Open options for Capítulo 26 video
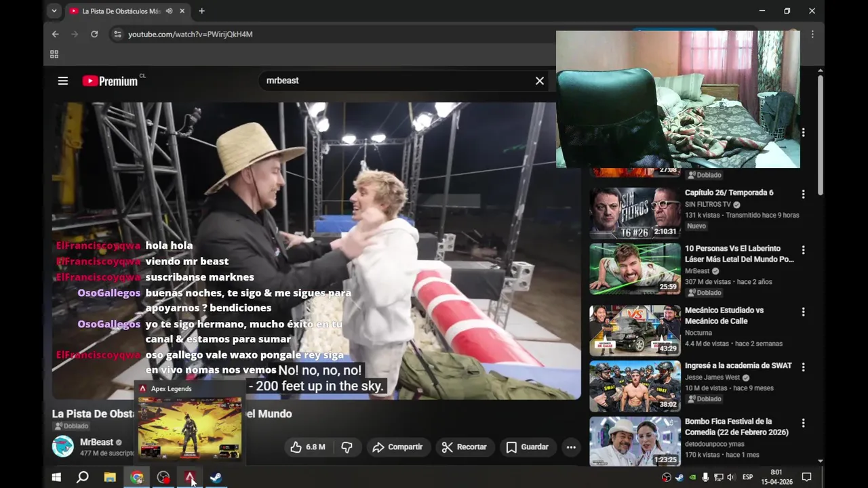This screenshot has height=488, width=868. pos(803,194)
